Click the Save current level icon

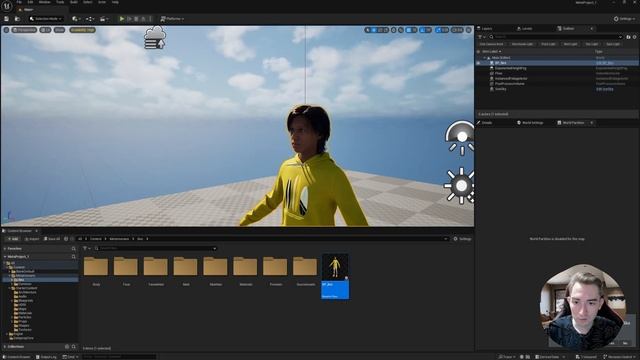[x=7, y=19]
